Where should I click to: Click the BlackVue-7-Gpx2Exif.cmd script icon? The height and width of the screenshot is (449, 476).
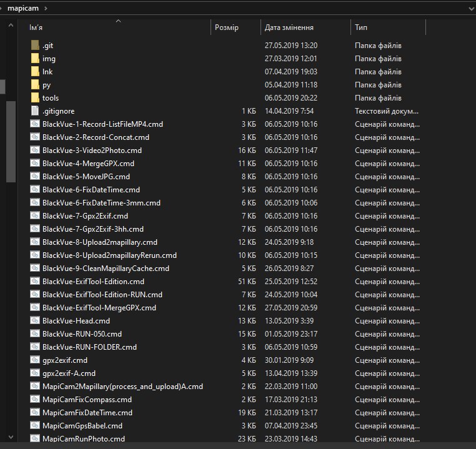pyautogui.click(x=35, y=215)
